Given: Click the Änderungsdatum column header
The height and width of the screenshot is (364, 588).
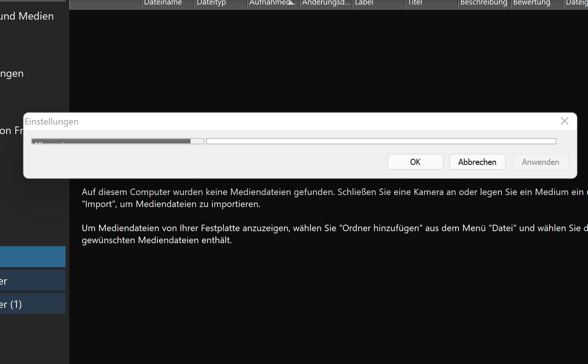Looking at the screenshot, I should (326, 4).
